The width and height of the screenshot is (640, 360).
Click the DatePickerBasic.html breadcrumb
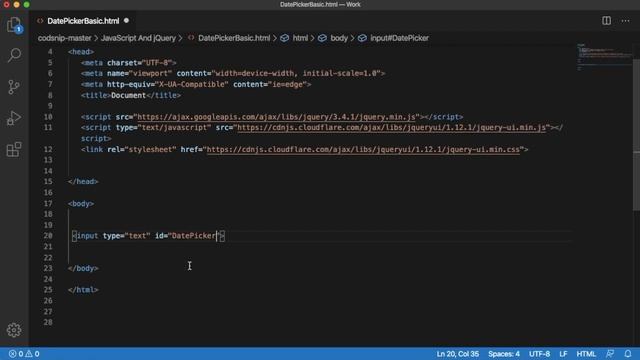[234, 38]
